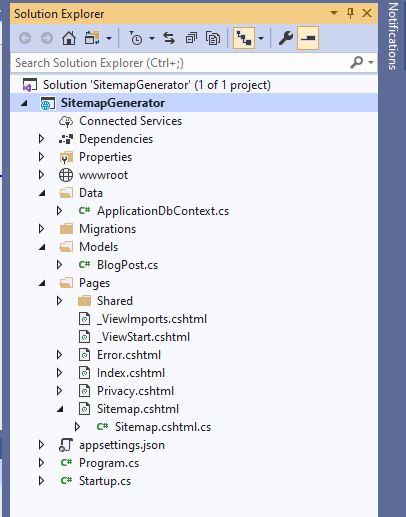Open Properties with the wrench icon
Image resolution: width=406 pixels, height=517 pixels.
point(286,39)
